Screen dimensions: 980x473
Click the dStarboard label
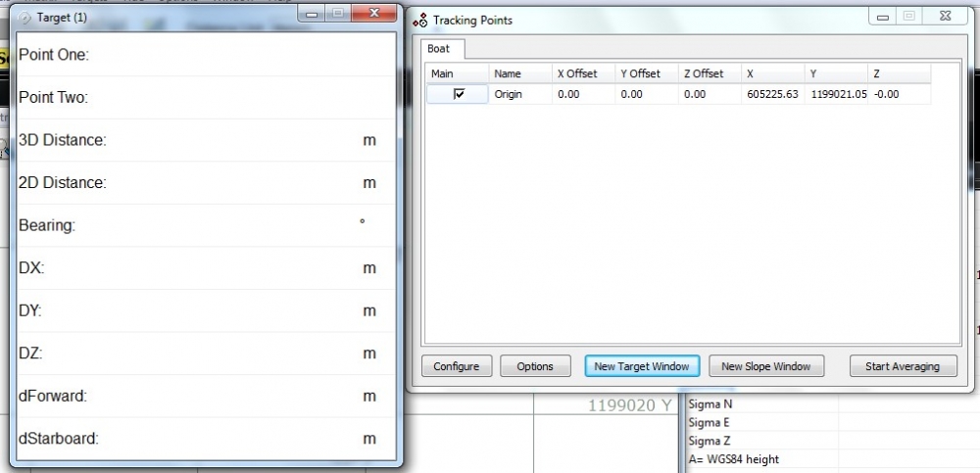[59, 439]
